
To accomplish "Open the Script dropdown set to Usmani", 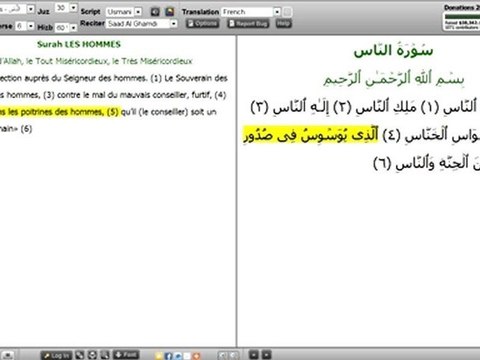I will [124, 12].
